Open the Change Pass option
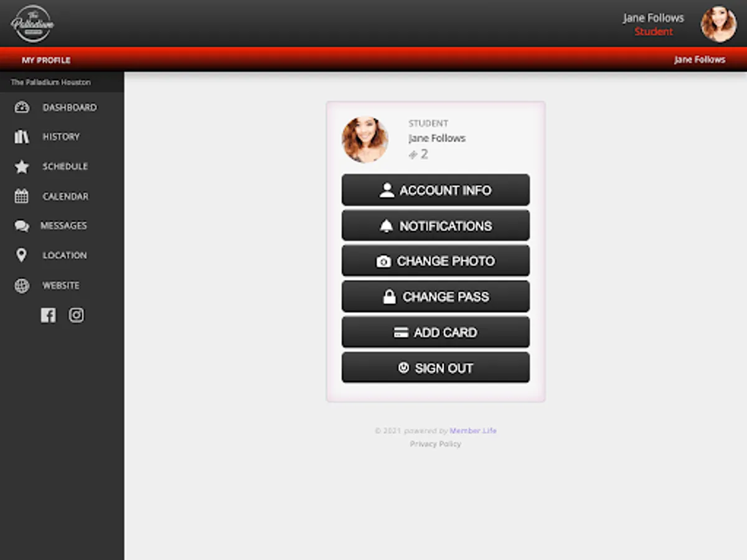This screenshot has width=747, height=560. 435,296
